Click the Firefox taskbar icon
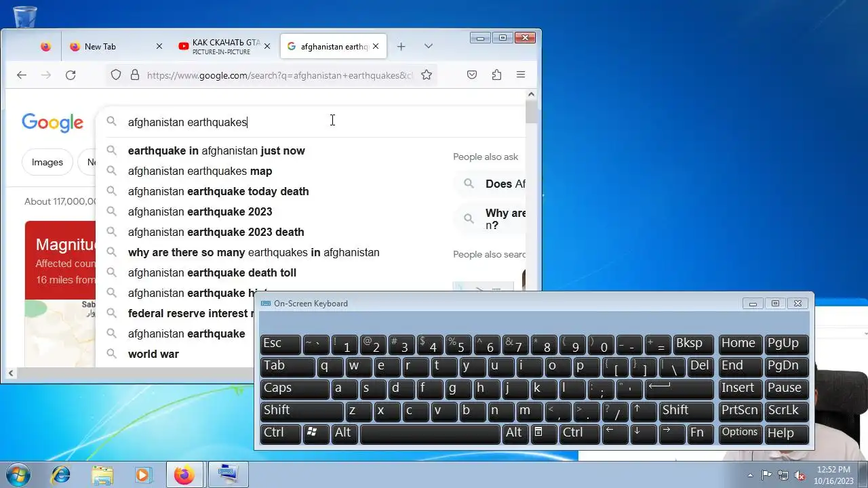This screenshot has height=488, width=868. [184, 474]
